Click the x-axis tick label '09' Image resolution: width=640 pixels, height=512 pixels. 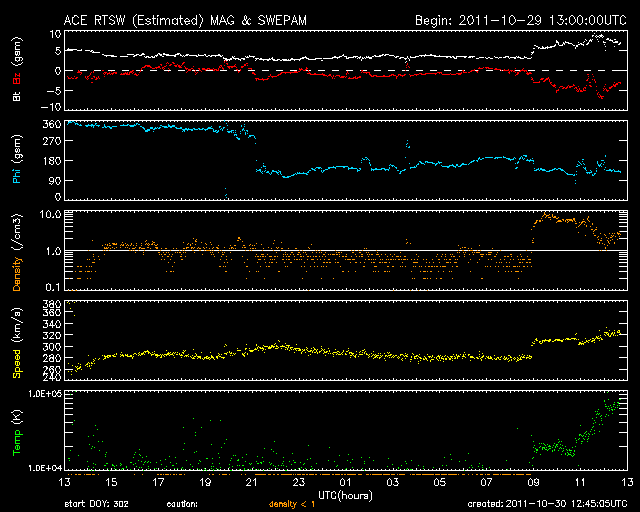(x=533, y=482)
